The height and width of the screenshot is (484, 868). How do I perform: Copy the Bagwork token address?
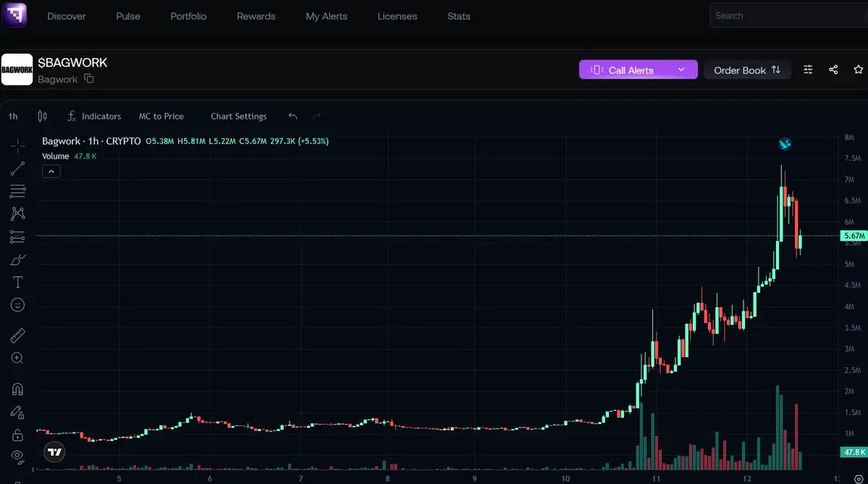click(89, 79)
